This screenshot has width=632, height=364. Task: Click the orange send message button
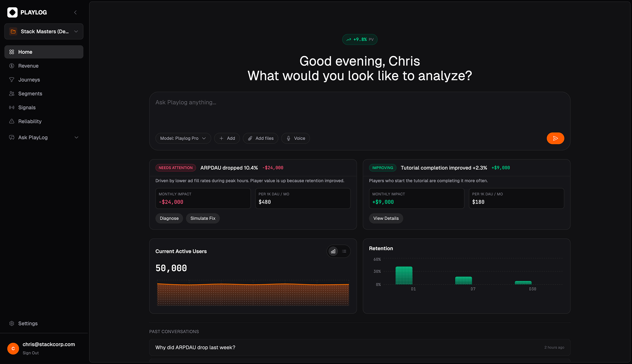click(x=555, y=138)
